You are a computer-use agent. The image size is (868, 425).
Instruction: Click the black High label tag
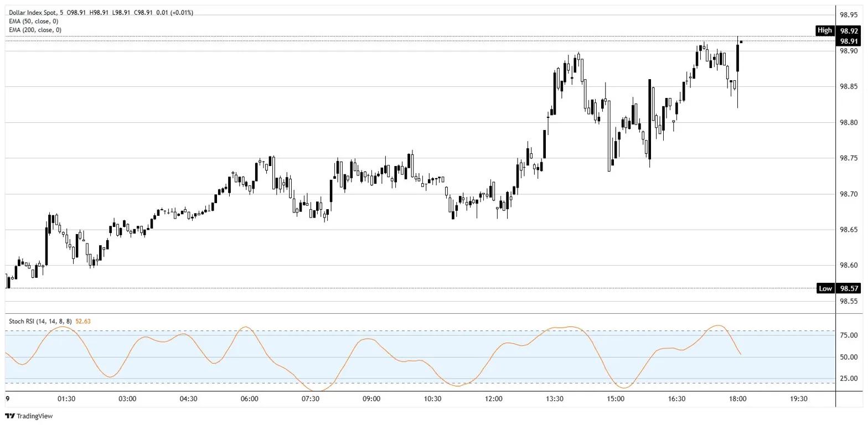pos(824,30)
